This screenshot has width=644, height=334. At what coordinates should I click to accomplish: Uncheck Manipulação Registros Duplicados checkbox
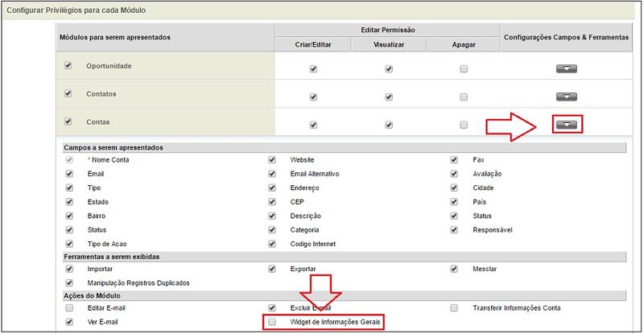(69, 282)
